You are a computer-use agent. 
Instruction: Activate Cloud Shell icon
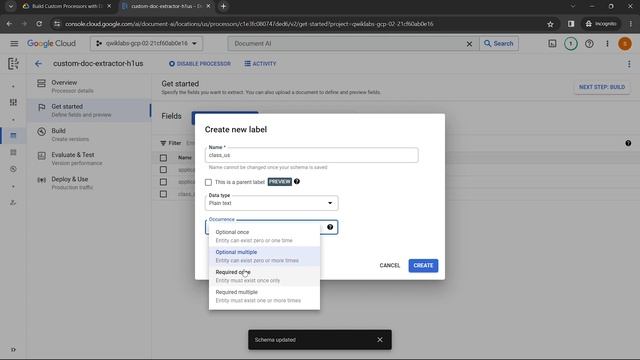coord(552,44)
